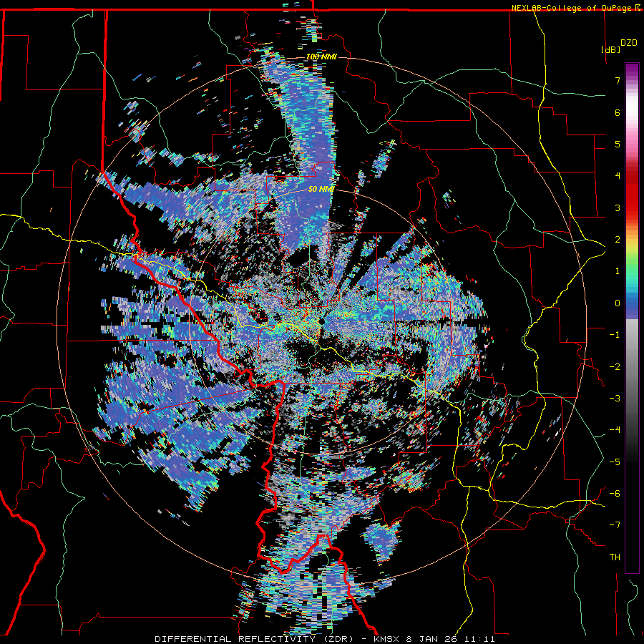Click the '4' value on color scale

(x=618, y=176)
